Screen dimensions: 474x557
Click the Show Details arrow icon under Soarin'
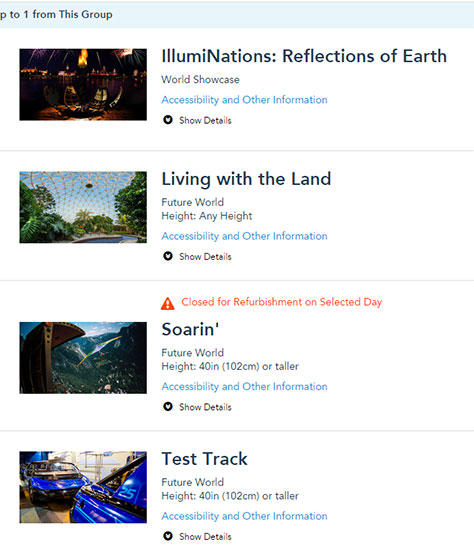click(168, 406)
